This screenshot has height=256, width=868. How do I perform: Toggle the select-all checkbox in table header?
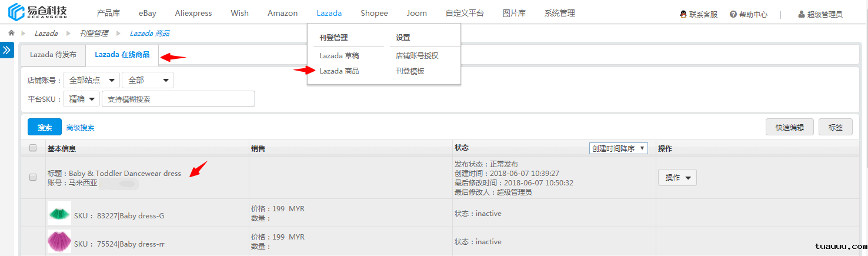click(x=33, y=148)
